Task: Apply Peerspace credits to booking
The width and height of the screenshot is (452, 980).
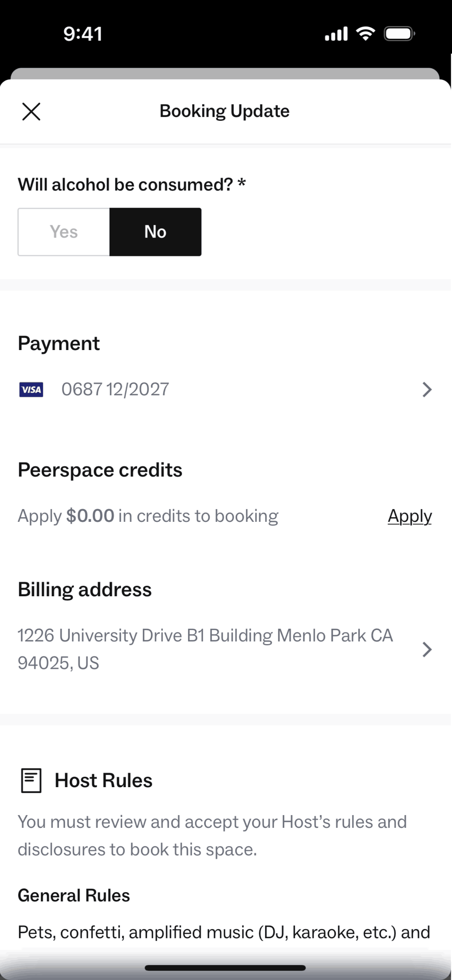Action: pyautogui.click(x=409, y=516)
